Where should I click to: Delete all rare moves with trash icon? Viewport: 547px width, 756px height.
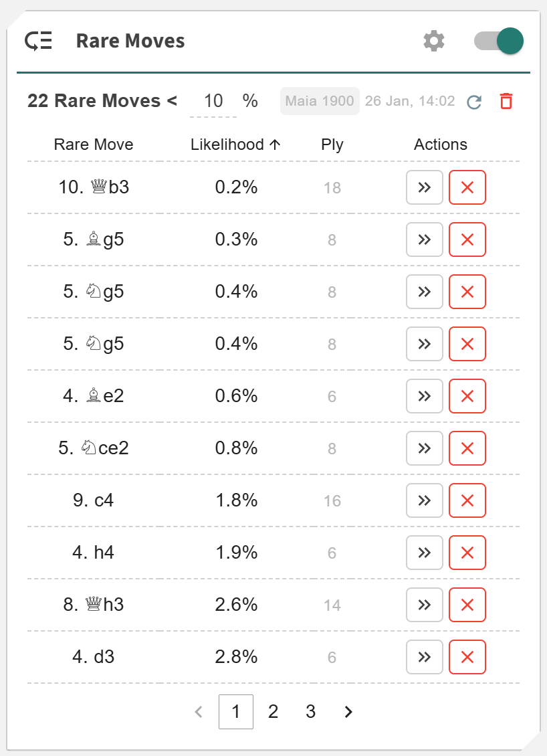point(506,102)
